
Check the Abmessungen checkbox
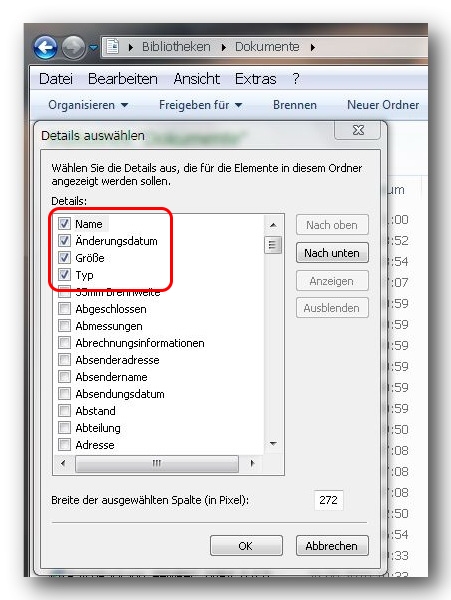[x=64, y=326]
